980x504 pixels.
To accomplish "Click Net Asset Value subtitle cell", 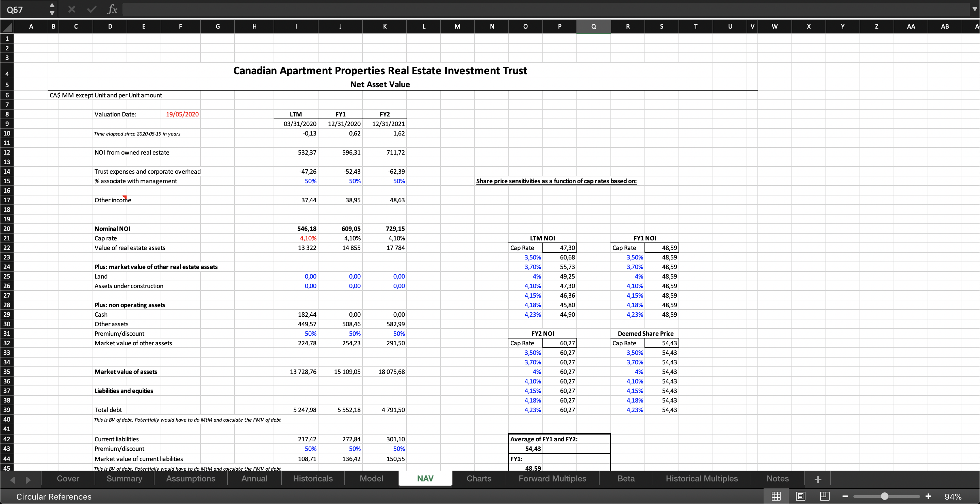I will tap(380, 84).
